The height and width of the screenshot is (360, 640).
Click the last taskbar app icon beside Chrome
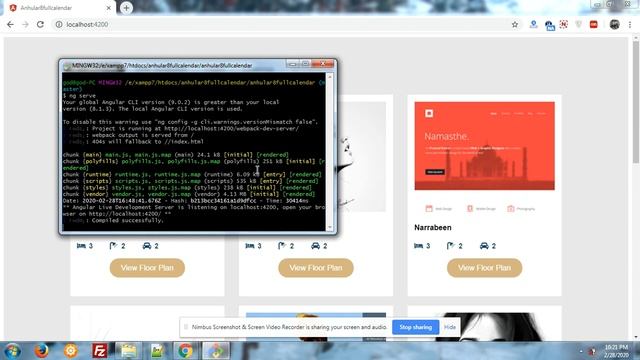216,351
